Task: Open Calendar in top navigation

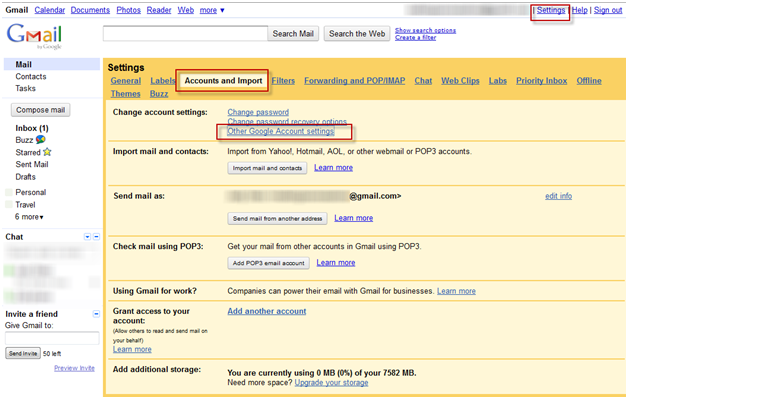Action: [x=49, y=10]
